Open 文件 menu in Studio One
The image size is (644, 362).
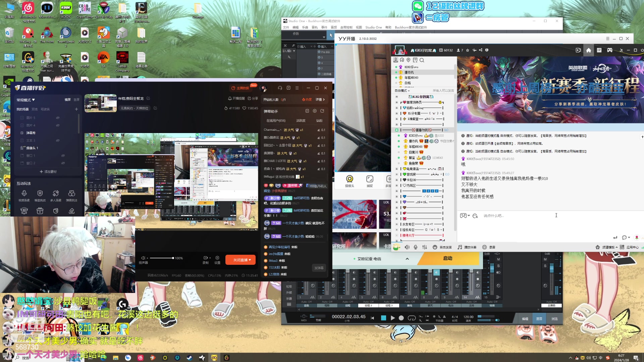pos(286,27)
